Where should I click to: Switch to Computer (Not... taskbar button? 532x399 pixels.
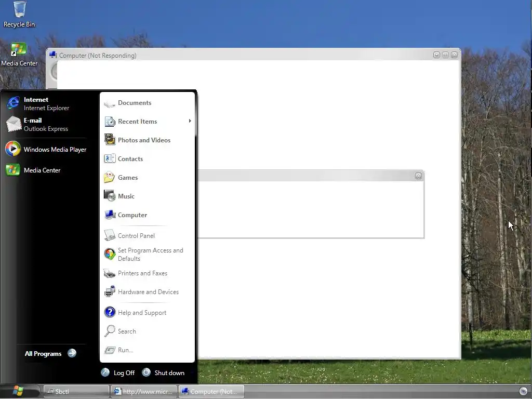click(211, 391)
